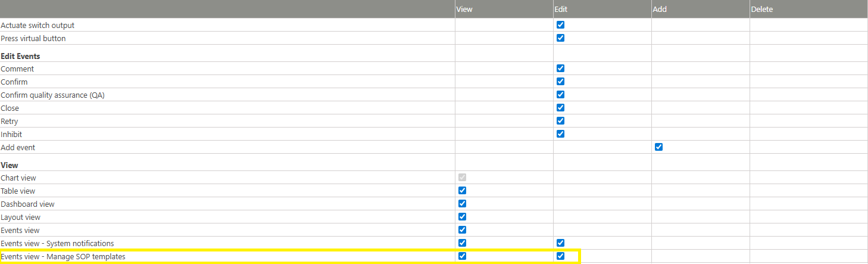Click the grayed Chart view checkbox

pyautogui.click(x=463, y=178)
